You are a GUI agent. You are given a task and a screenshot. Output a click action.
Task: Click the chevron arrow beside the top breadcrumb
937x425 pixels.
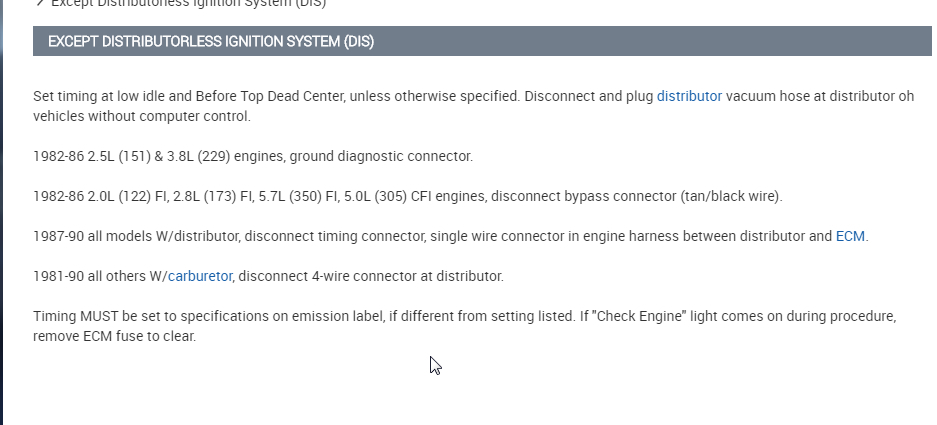[x=38, y=3]
